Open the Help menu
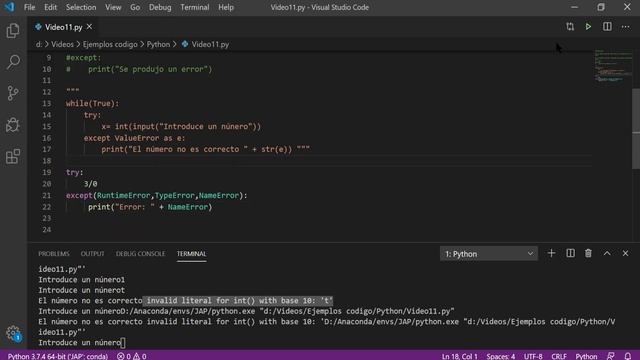 click(226, 7)
